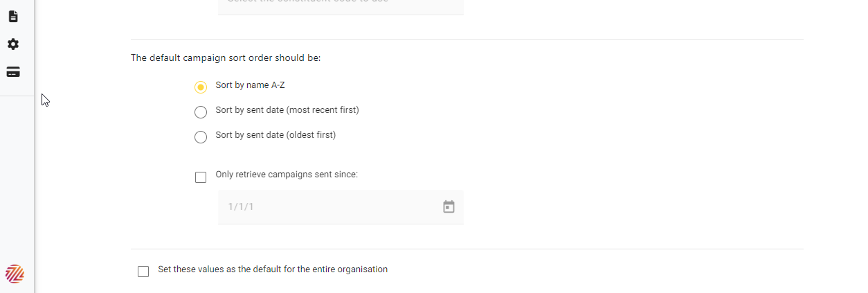The height and width of the screenshot is (293, 868).
Task: Click the 'Sort by name A-Z' label text
Action: click(x=250, y=85)
